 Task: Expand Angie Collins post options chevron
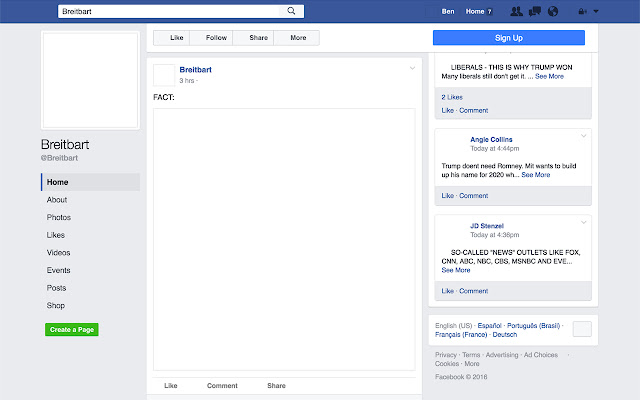tap(584, 136)
